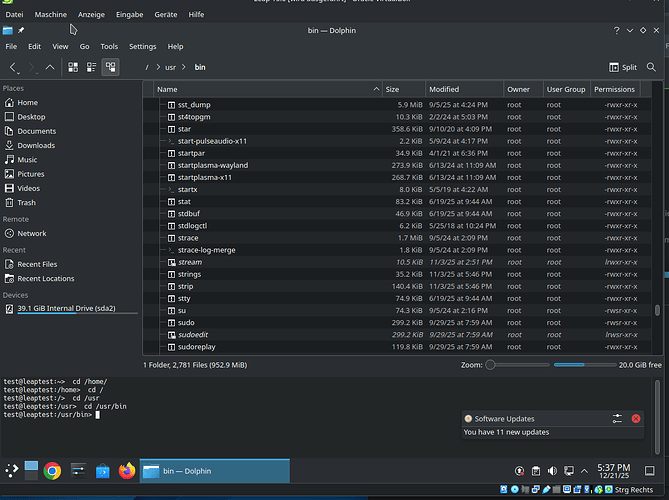Navigate to usr in the breadcrumb
The height and width of the screenshot is (500, 669).
point(170,67)
